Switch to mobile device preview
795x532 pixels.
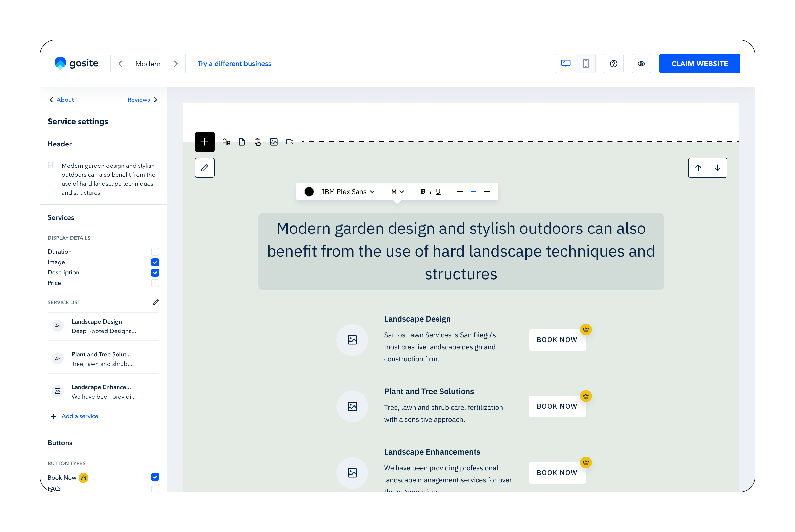tap(586, 64)
